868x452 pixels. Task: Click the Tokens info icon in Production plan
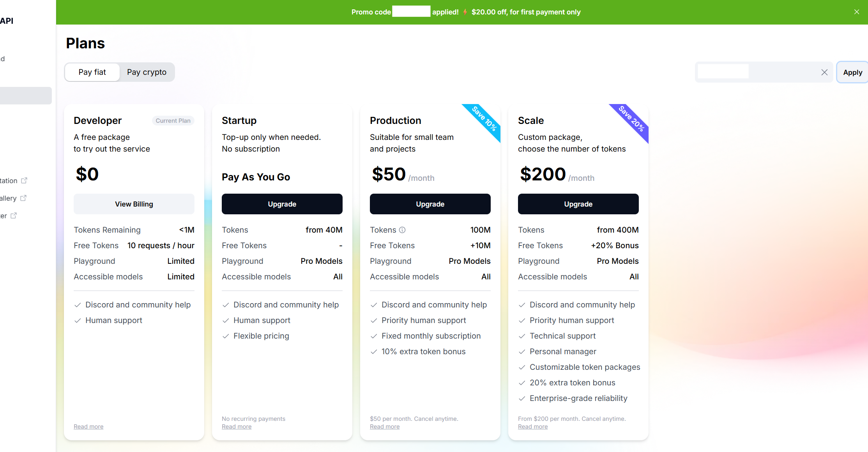coord(402,230)
